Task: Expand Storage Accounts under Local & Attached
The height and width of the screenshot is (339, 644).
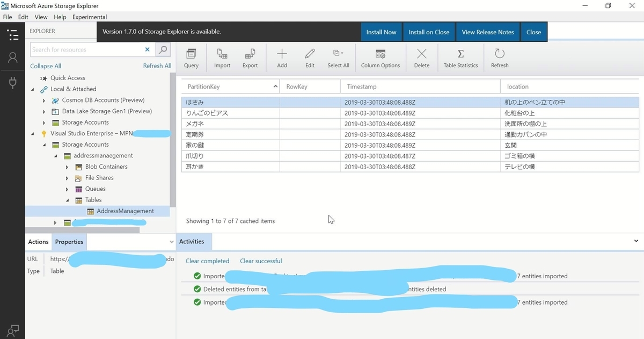Action: click(x=44, y=122)
